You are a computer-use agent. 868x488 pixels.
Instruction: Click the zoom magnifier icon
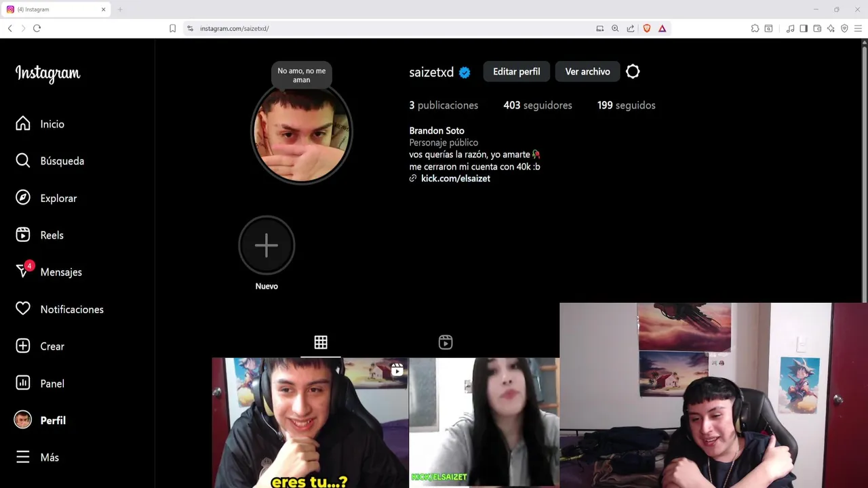(615, 28)
